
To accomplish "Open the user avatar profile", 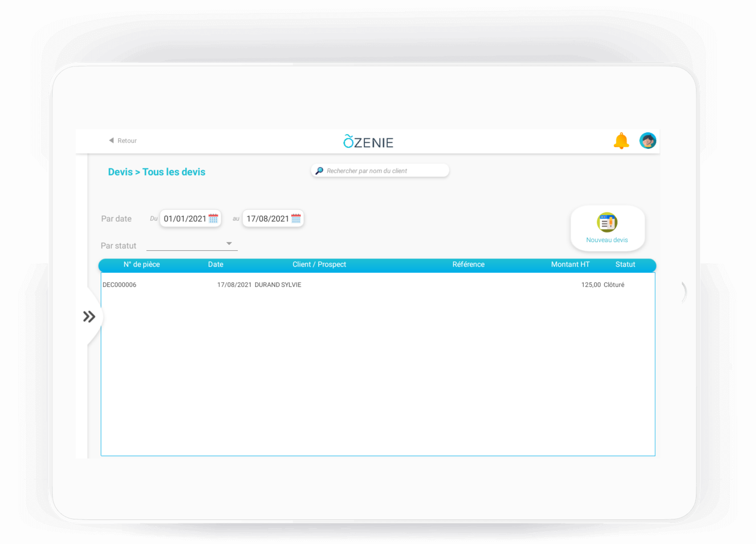I will tap(648, 140).
